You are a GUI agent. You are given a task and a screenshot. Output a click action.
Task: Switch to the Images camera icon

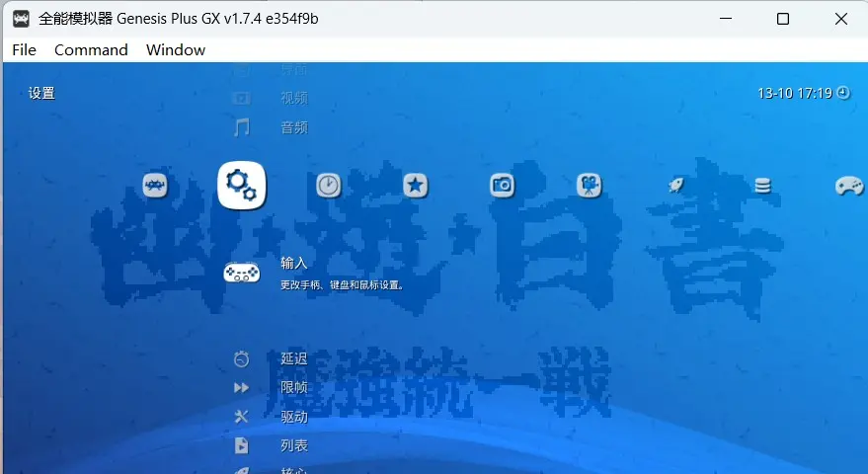(x=502, y=185)
